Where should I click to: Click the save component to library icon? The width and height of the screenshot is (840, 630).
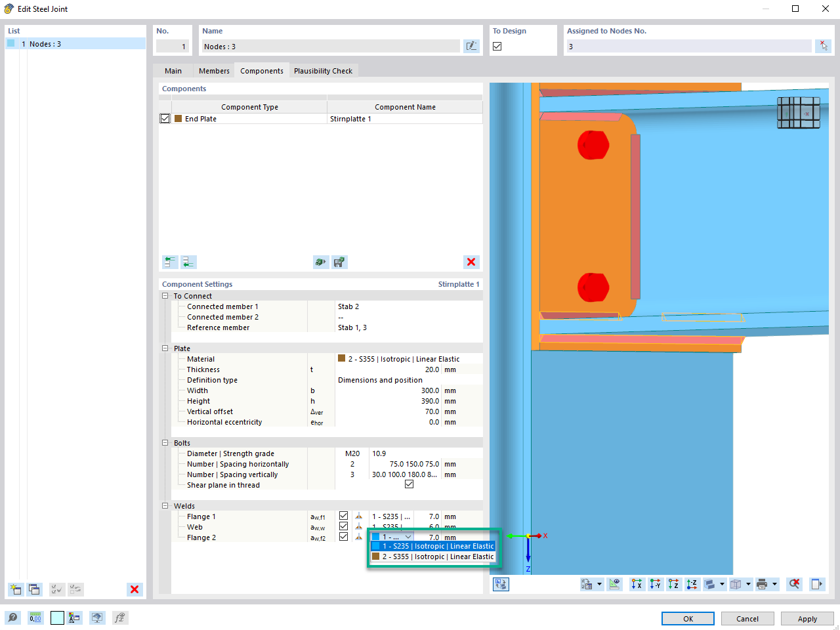coord(339,262)
